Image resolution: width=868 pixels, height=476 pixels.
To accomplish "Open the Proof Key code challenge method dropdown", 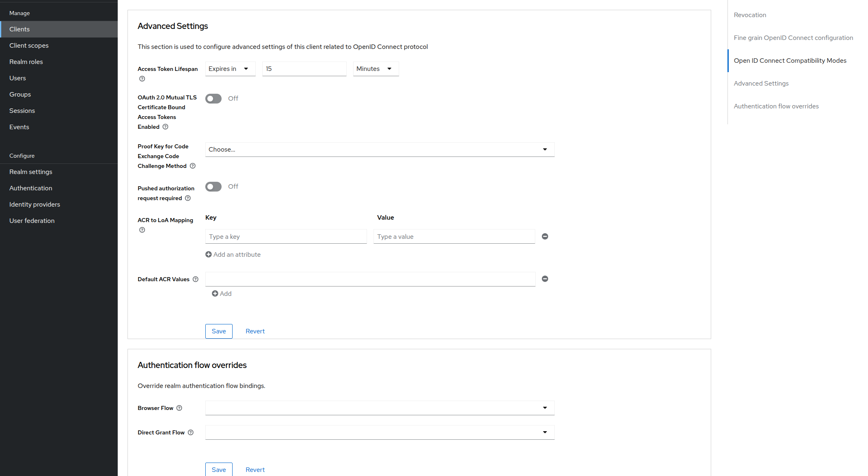I will click(x=379, y=149).
